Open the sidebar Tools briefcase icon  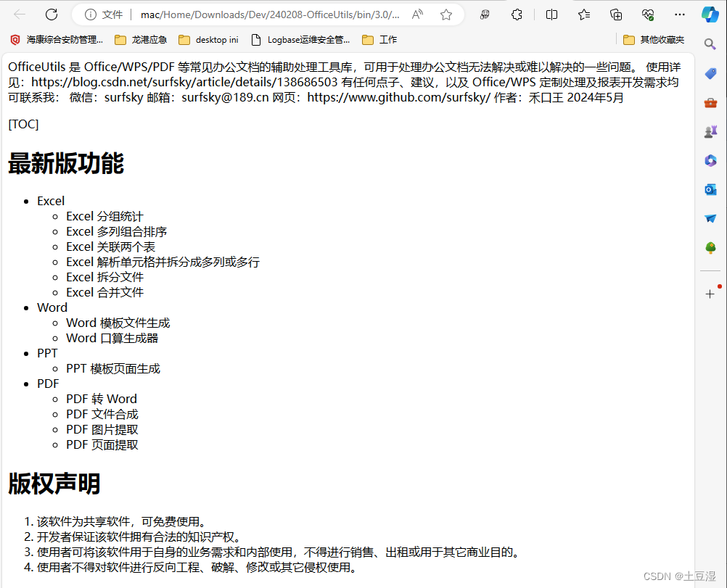[x=710, y=102]
